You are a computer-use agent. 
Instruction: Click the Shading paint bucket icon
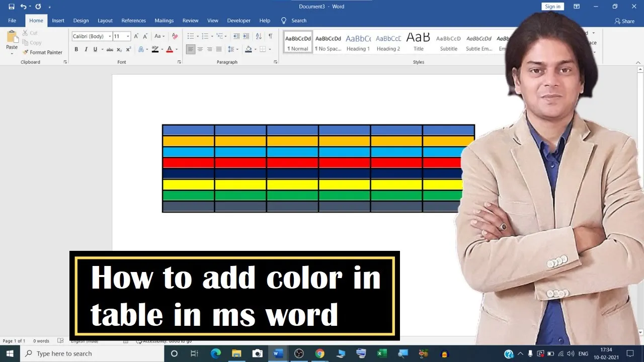248,49
